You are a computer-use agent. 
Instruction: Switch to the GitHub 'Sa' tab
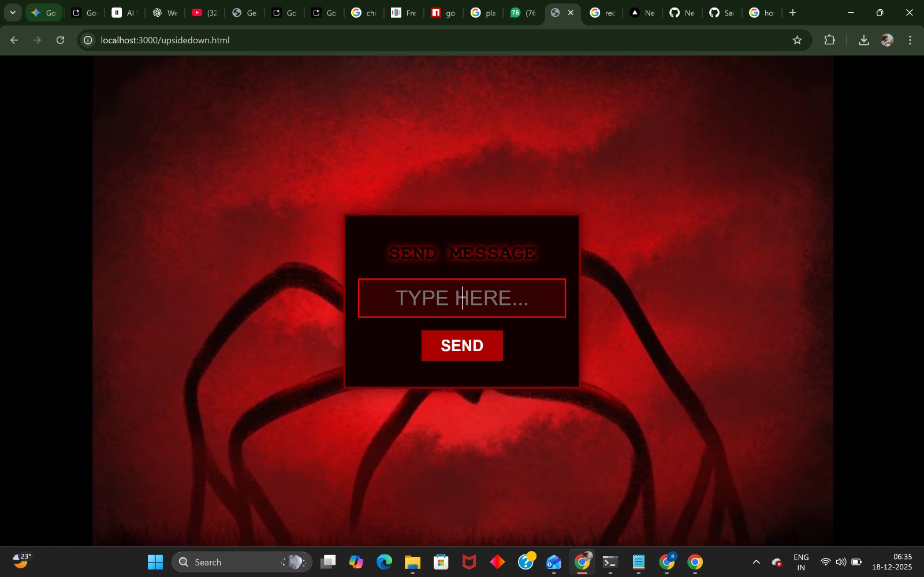point(722,13)
